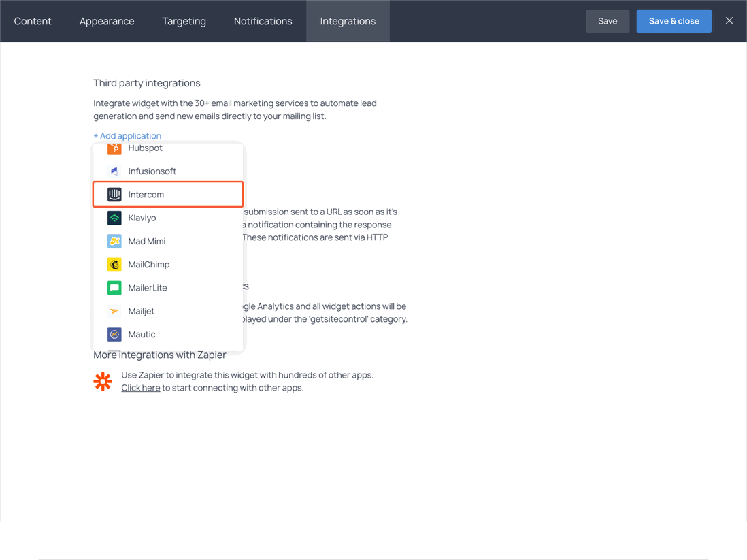Image resolution: width=747 pixels, height=560 pixels.
Task: Open the Add application dropdown
Action: pyautogui.click(x=127, y=135)
